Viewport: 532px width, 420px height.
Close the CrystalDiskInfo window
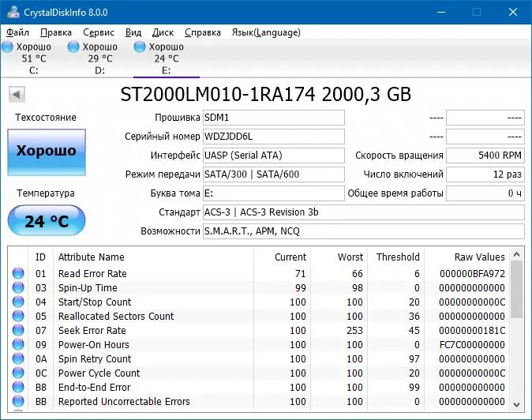[x=513, y=12]
